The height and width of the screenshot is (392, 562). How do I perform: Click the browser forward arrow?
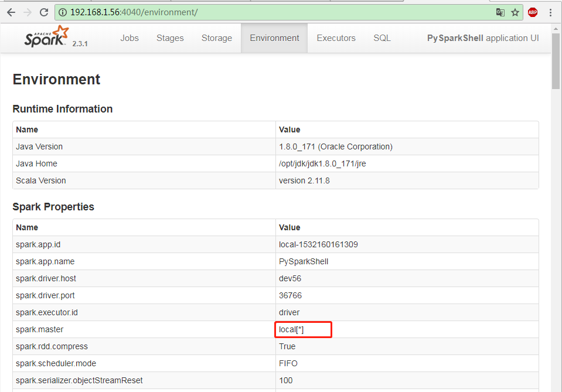tap(28, 12)
